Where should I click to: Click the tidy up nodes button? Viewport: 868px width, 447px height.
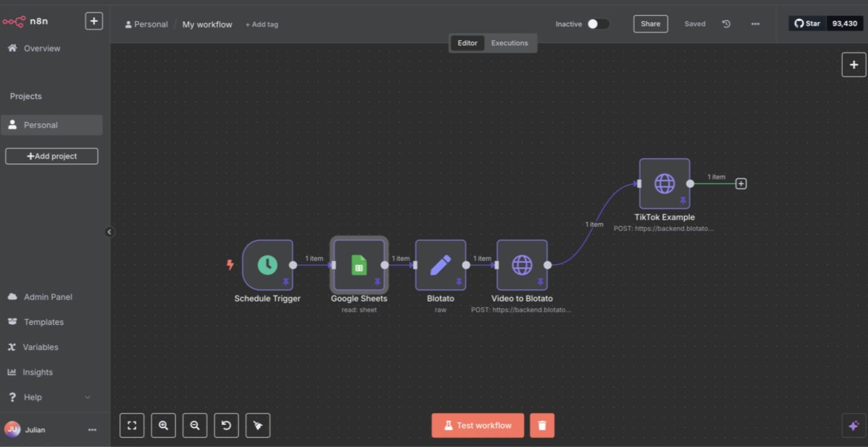point(258,426)
